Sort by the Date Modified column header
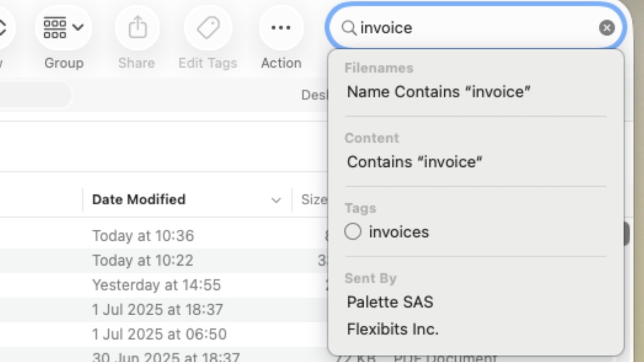 tap(187, 200)
